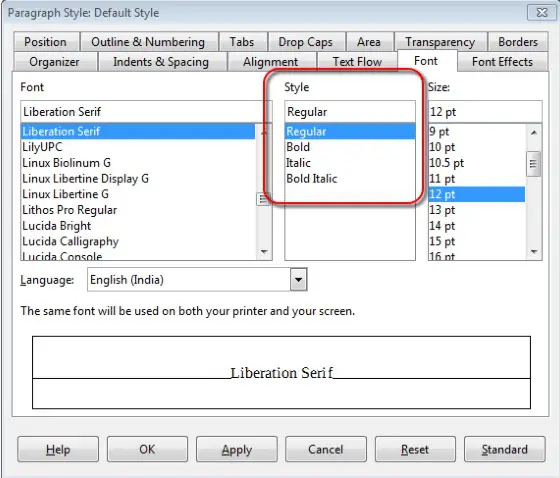Click the font name input field
560x478 pixels.
[x=146, y=111]
